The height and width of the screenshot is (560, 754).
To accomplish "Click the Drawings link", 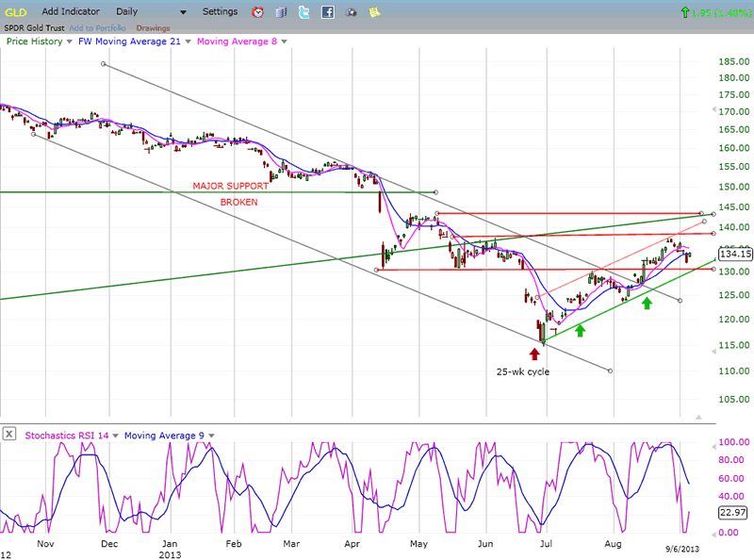I will [x=154, y=28].
